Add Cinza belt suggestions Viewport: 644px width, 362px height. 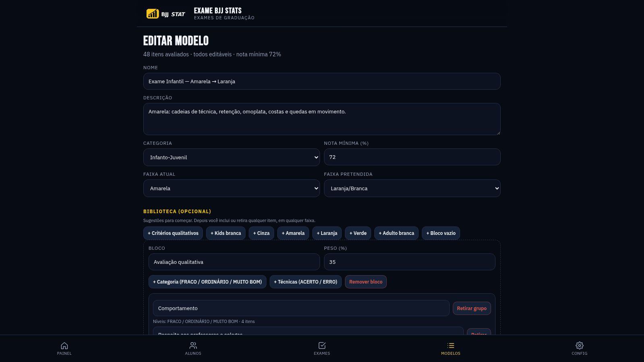tap(261, 233)
